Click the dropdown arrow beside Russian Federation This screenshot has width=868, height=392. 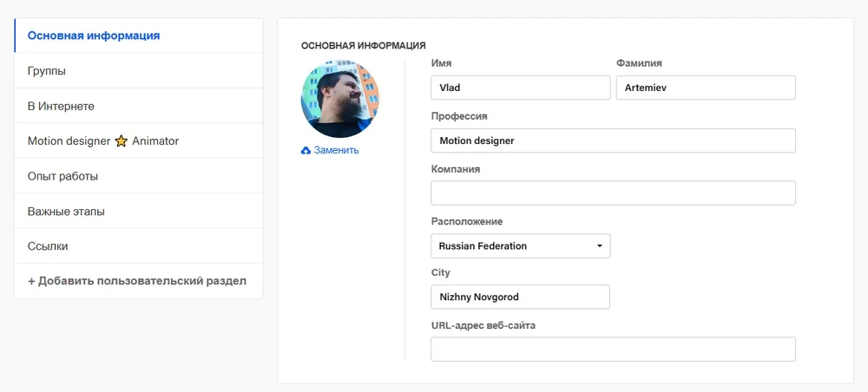(599, 246)
